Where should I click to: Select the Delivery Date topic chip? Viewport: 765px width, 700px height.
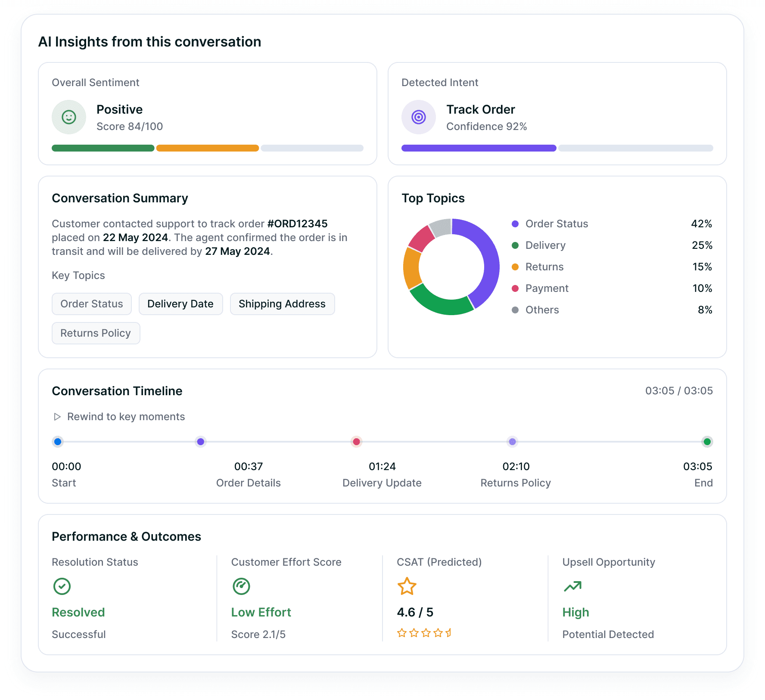(180, 304)
